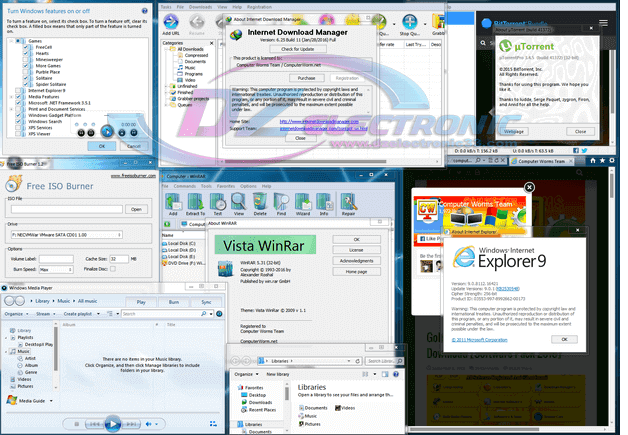Viewport: 628px width, 435px height.
Task: Enable the Internet Explorer 9 checkbox
Action: (x=18, y=91)
